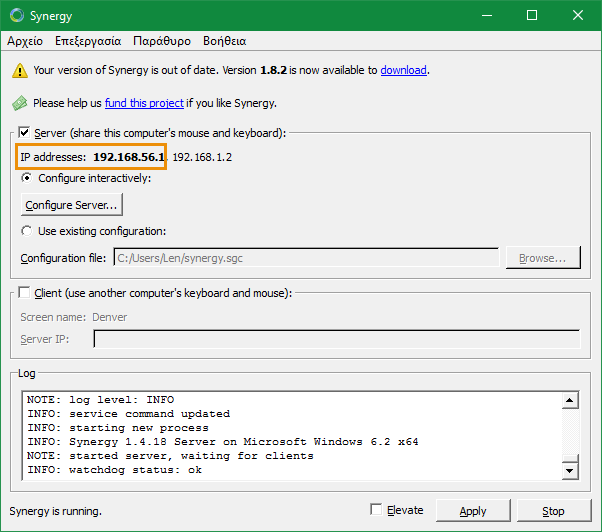Close the Synergy window
602x532 pixels.
pos(577,15)
